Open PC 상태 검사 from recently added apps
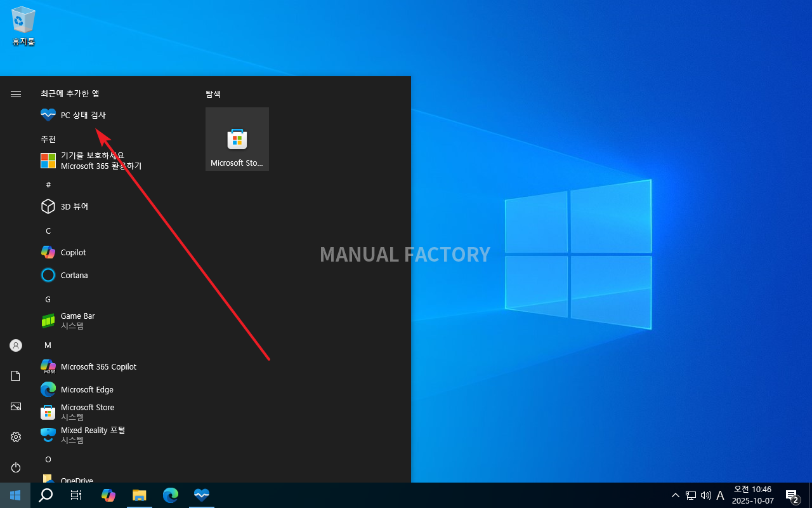This screenshot has height=508, width=812. pyautogui.click(x=82, y=115)
